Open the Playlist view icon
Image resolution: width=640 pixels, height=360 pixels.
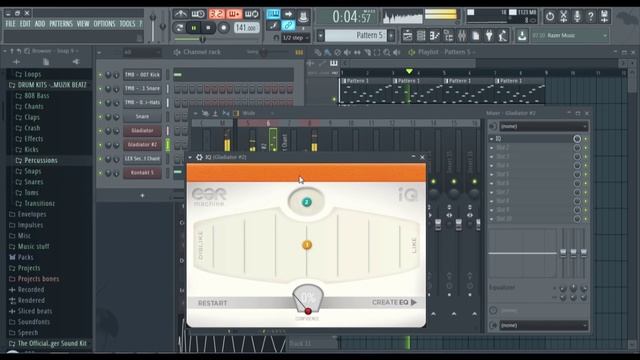(407, 36)
